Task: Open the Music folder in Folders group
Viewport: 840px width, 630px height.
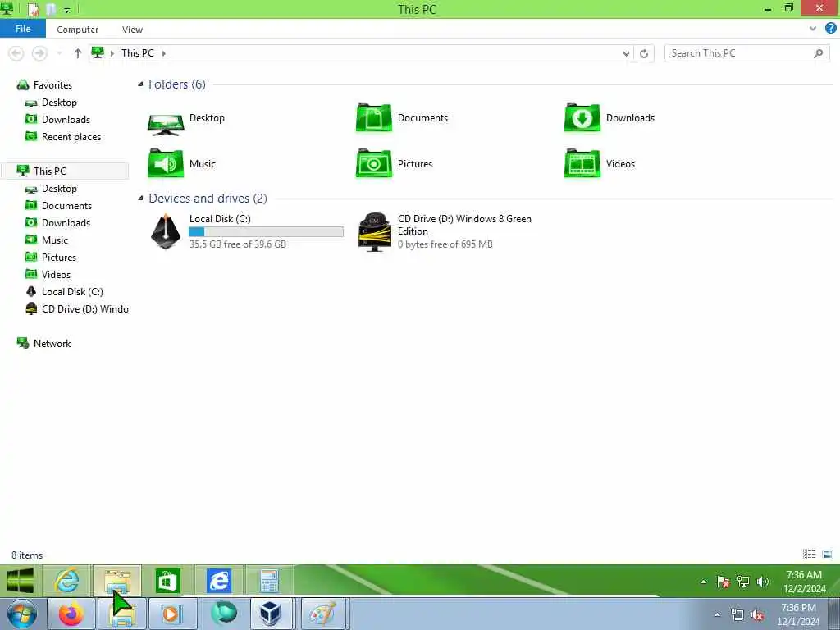Action: [x=181, y=164]
